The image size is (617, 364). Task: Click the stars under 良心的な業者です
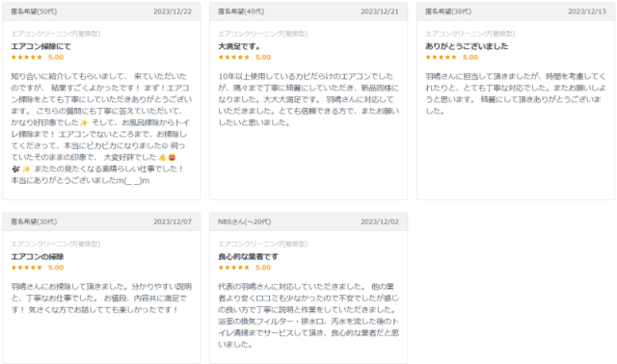[233, 268]
